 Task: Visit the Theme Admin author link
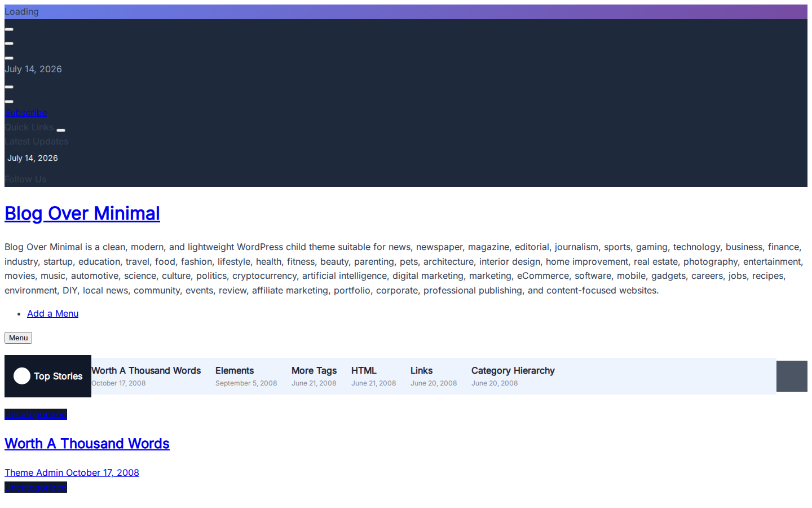[34, 472]
